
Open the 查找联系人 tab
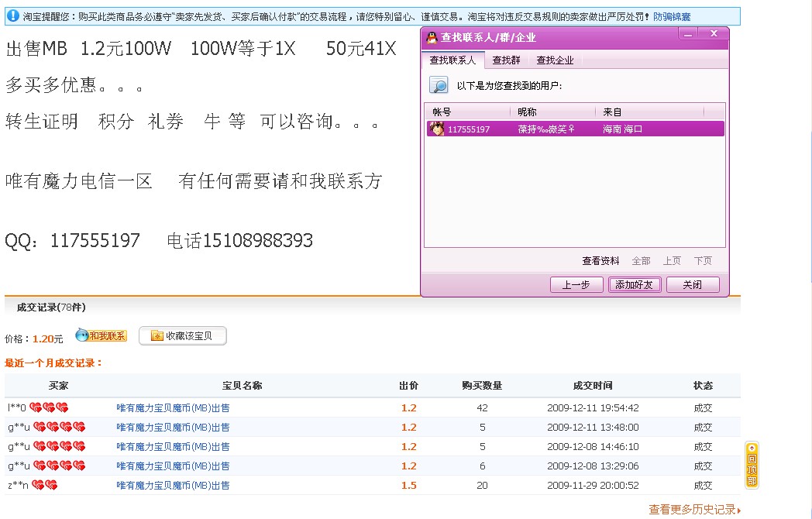click(x=452, y=60)
